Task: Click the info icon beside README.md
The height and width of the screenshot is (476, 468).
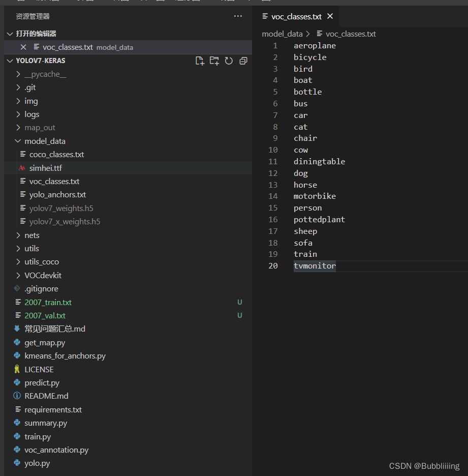Action: coord(17,396)
